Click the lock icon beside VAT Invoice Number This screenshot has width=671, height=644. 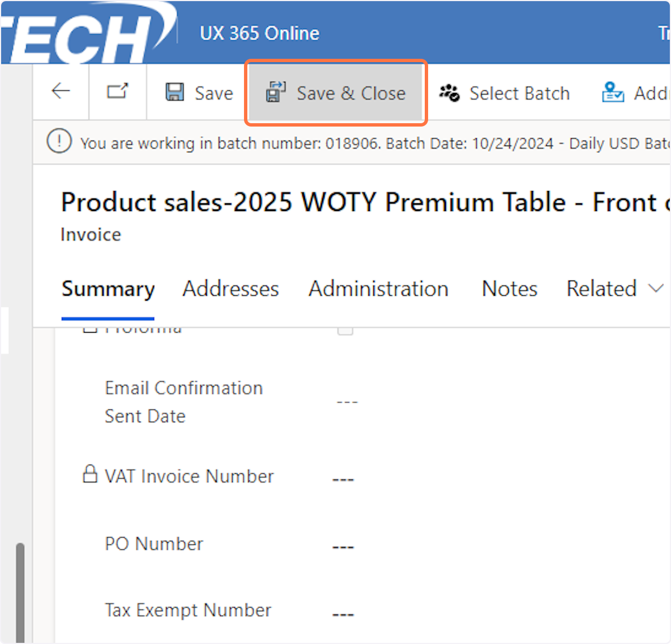coord(90,474)
